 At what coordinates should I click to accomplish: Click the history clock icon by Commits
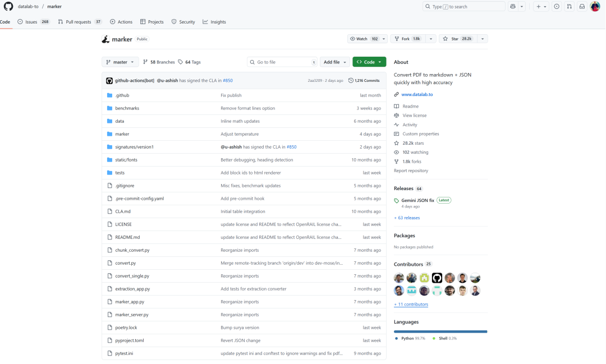[x=351, y=80]
